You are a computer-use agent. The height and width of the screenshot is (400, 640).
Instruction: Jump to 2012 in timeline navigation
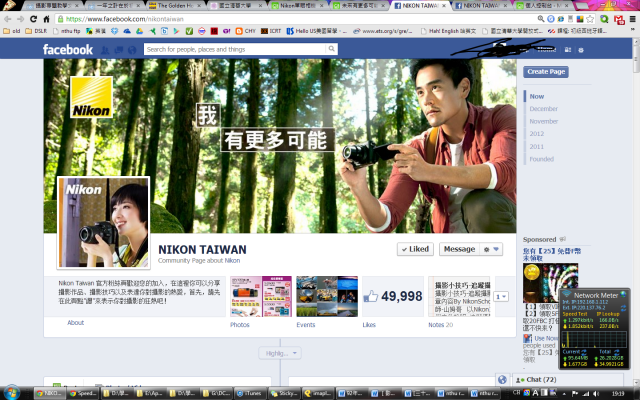click(x=536, y=134)
